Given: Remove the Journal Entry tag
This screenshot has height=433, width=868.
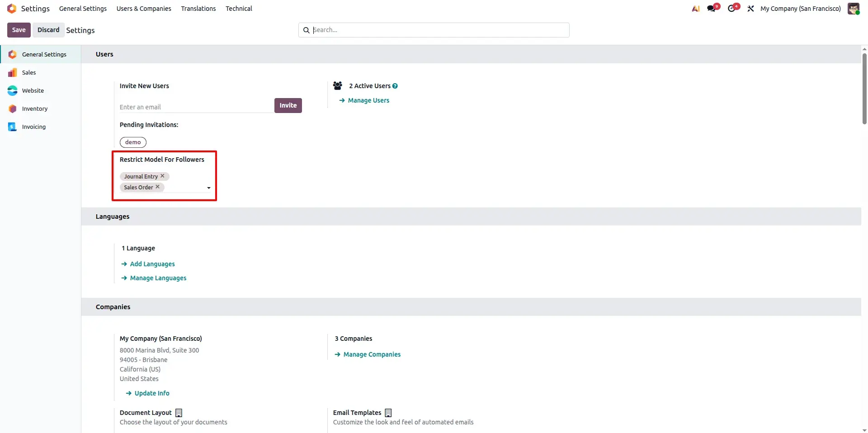Looking at the screenshot, I should (x=162, y=176).
